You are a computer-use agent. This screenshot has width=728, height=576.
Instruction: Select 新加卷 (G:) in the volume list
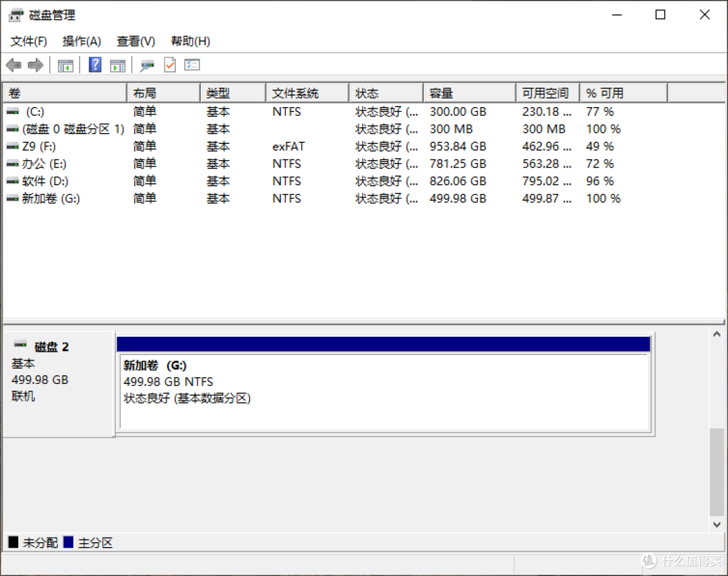(51, 199)
